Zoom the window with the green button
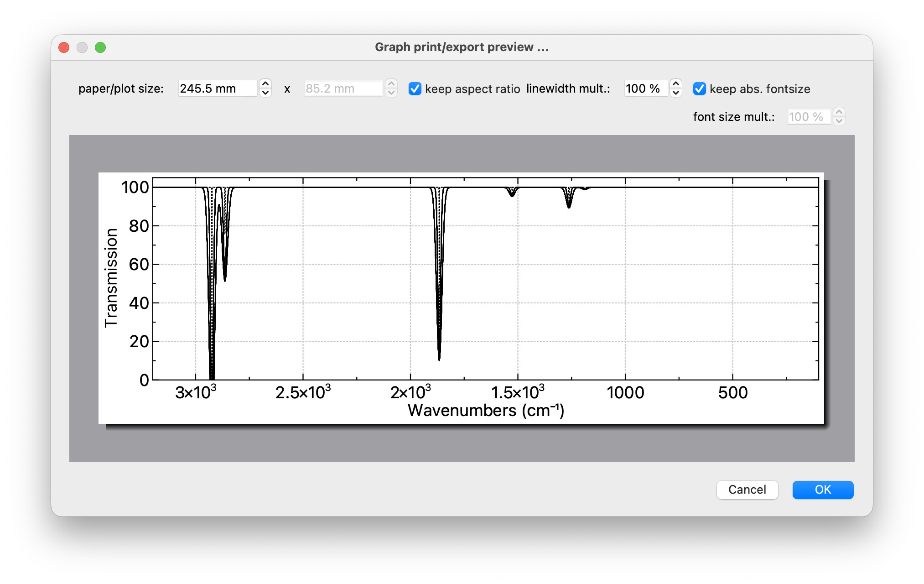 [x=100, y=47]
